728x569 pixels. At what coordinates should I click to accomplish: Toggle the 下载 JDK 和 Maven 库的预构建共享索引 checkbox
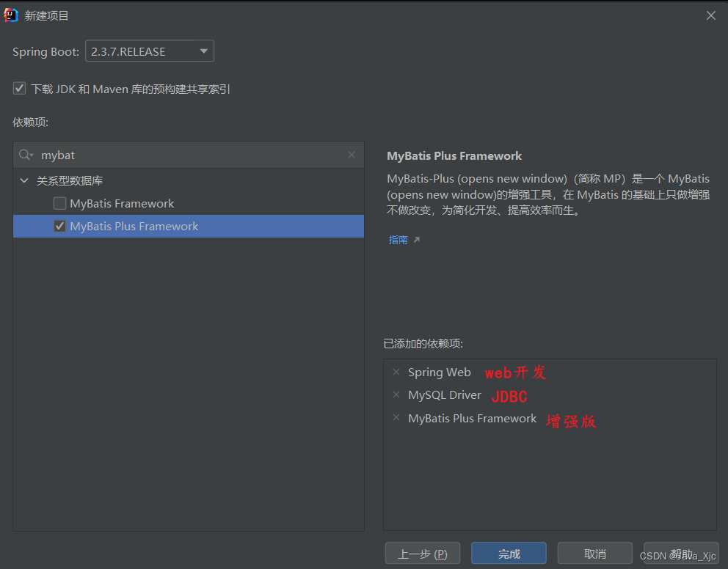[19, 88]
